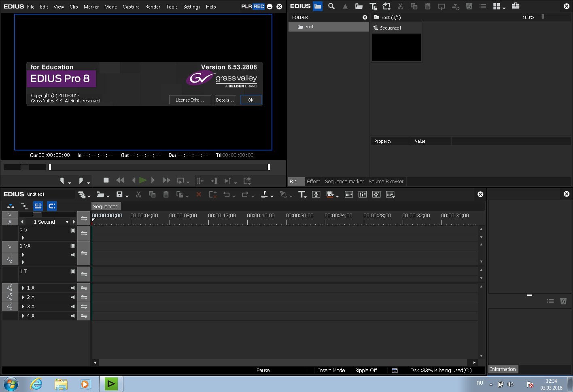
Task: Click the Create Title tool in the timeline toolbar
Action: tap(301, 195)
